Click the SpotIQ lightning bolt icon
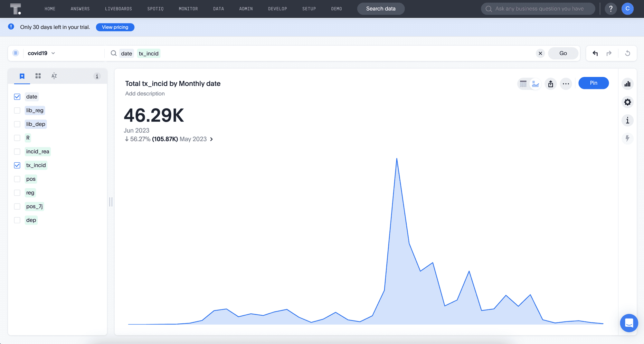644x344 pixels. coord(627,139)
